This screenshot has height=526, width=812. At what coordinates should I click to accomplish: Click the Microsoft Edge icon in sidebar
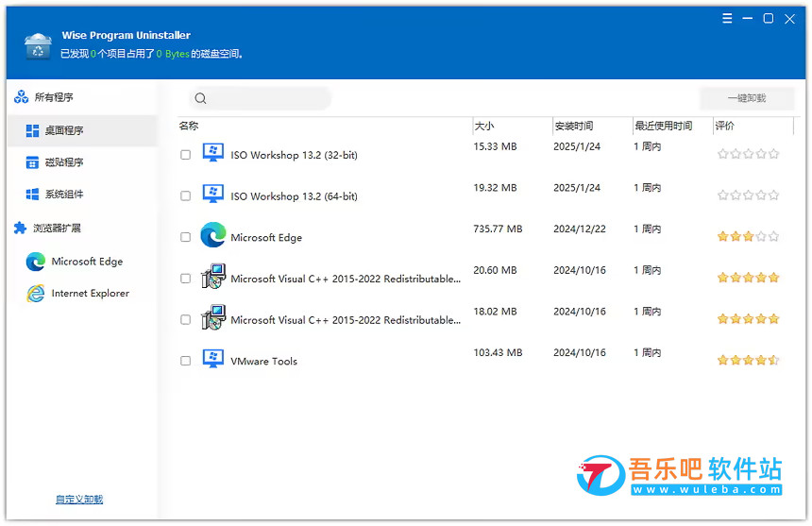point(36,262)
